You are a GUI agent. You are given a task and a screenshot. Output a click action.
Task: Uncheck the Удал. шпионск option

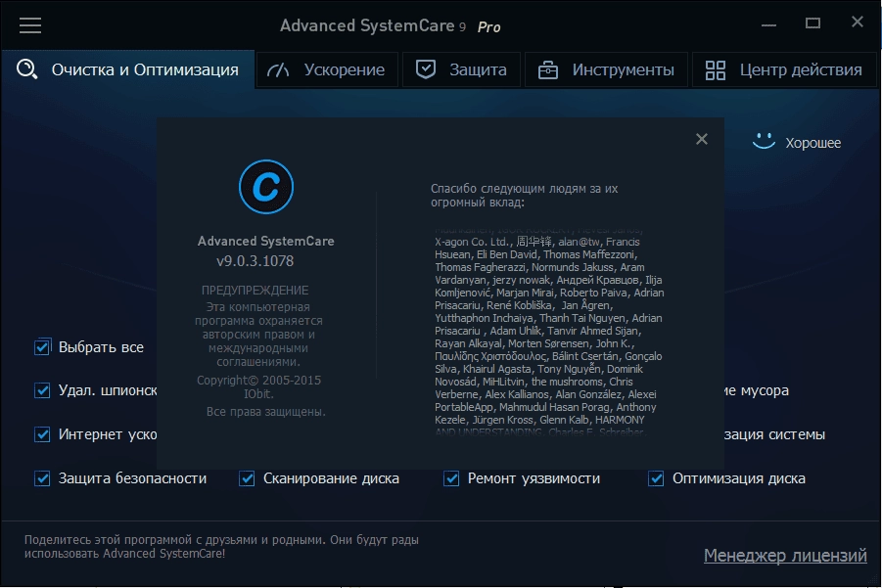(42, 390)
